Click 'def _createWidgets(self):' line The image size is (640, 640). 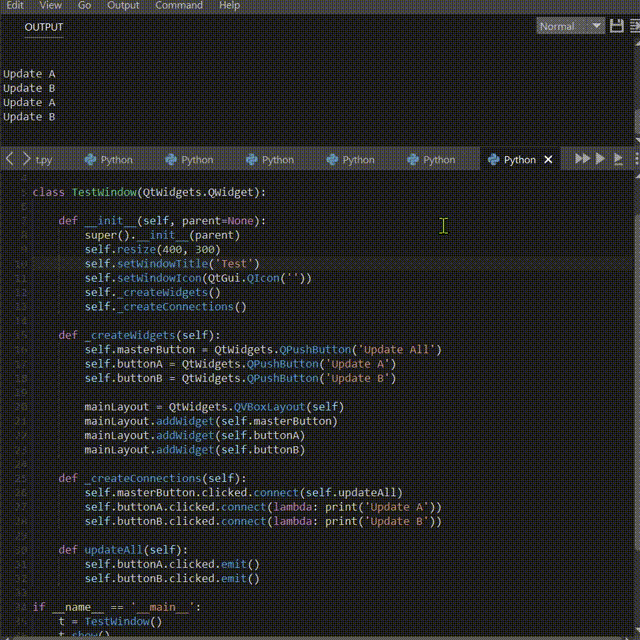click(139, 335)
